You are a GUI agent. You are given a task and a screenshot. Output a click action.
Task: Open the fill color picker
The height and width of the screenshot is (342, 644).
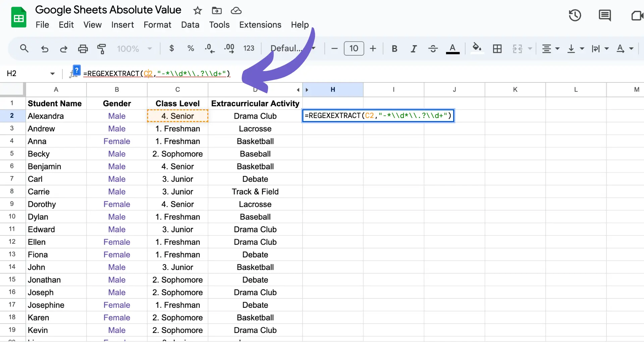[477, 48]
